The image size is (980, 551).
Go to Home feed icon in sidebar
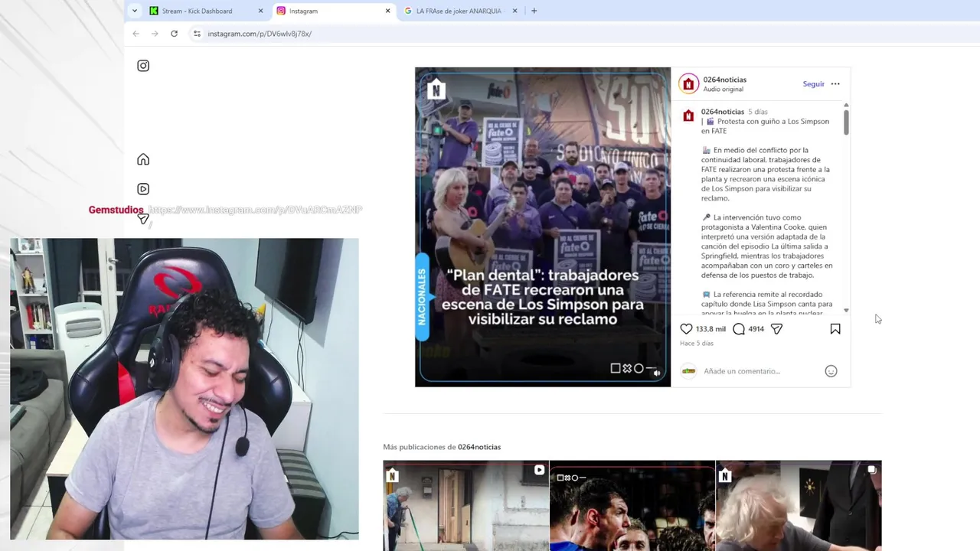pos(143,159)
